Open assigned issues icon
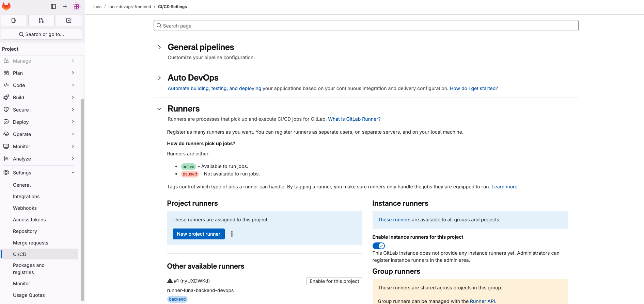The height and width of the screenshot is (304, 644). tap(14, 20)
